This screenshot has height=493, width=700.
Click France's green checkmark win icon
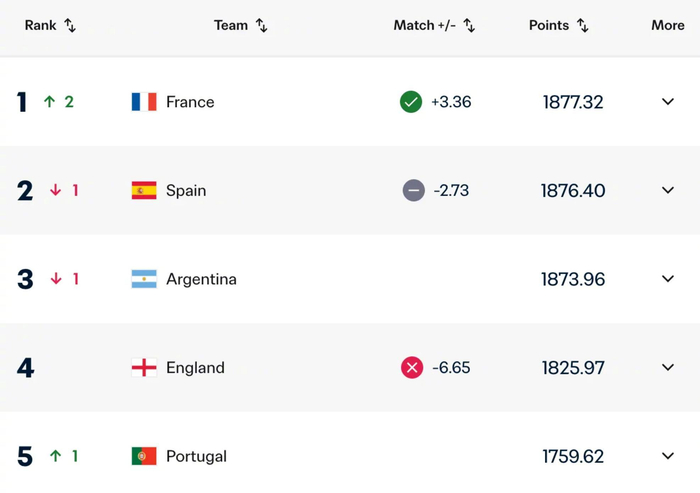point(411,102)
